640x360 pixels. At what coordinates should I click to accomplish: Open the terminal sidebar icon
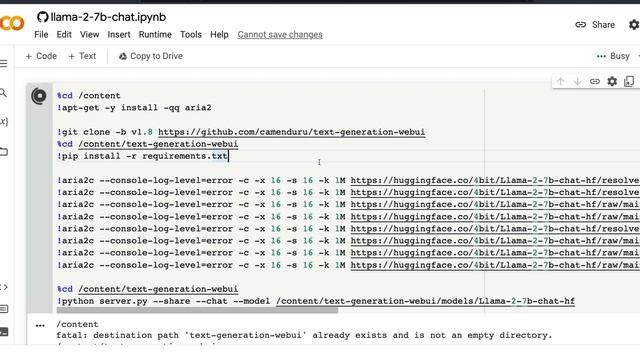click(x=4, y=331)
